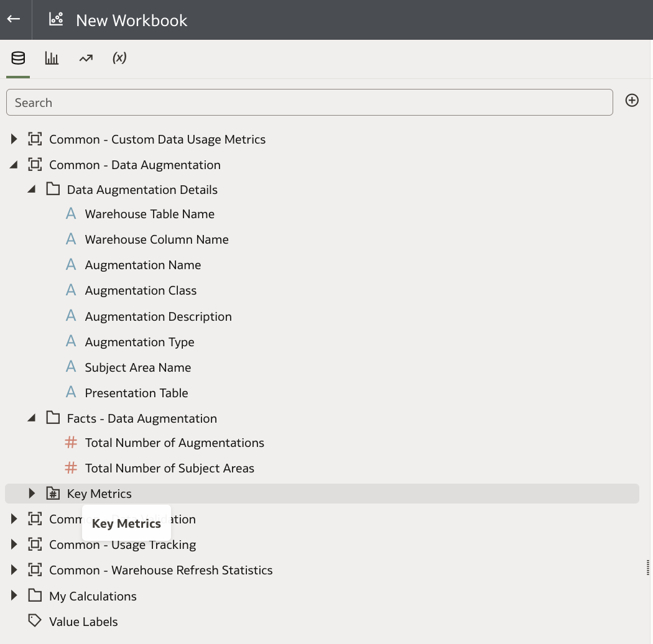
Task: Select Total Number of Augmentations measure
Action: click(x=174, y=443)
